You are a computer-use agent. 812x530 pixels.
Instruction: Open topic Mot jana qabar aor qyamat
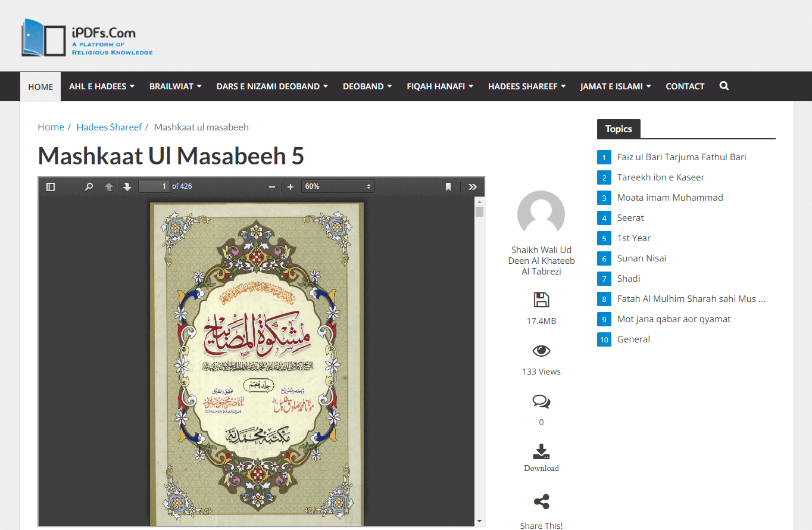674,319
